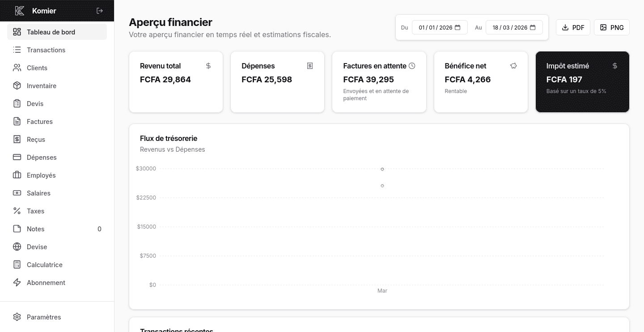Open the Au date picker calendar

point(533,27)
